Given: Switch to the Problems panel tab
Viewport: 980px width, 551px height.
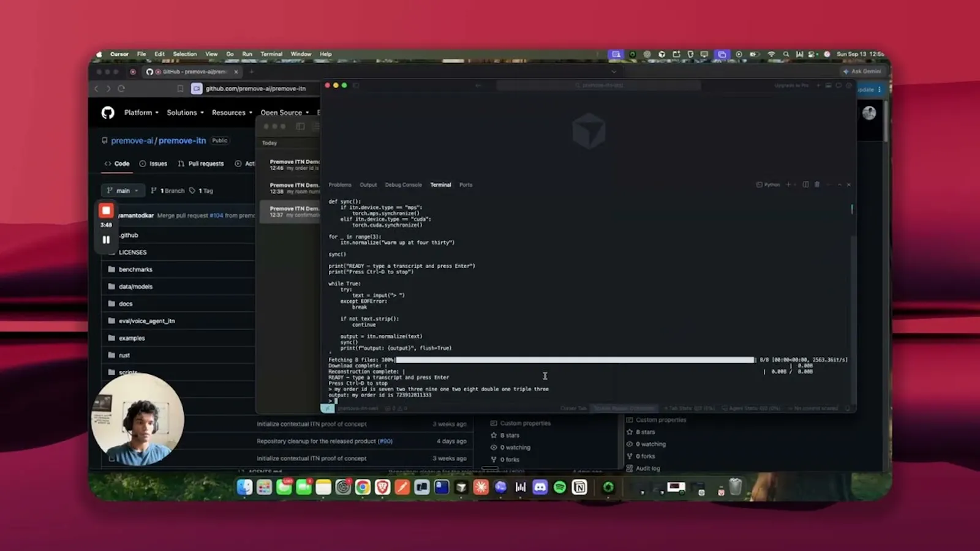Looking at the screenshot, I should (x=340, y=185).
